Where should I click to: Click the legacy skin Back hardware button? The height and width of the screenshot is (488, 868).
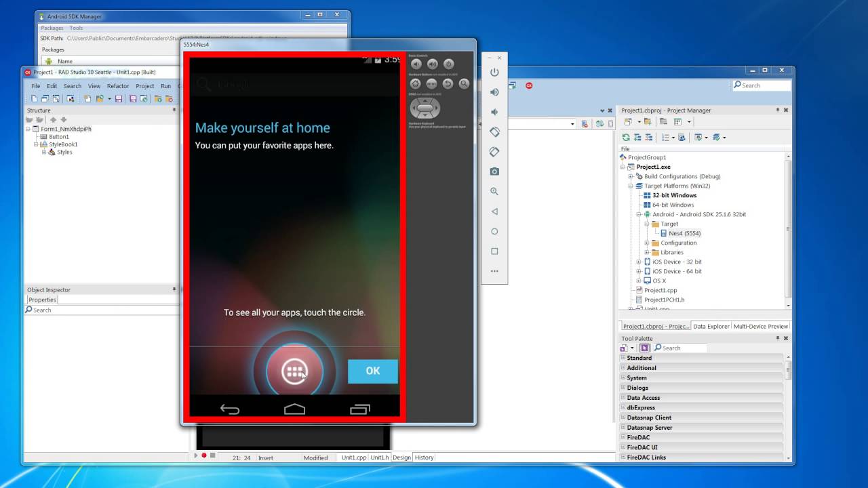pos(448,84)
